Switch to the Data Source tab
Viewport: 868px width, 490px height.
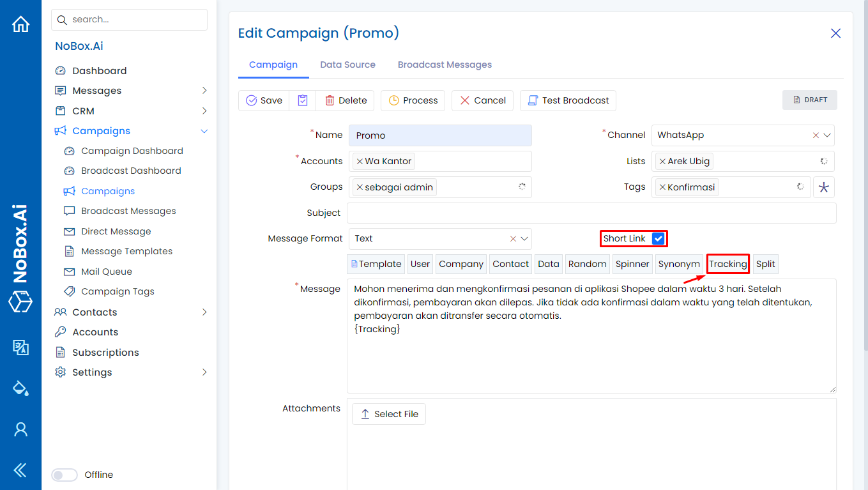347,65
